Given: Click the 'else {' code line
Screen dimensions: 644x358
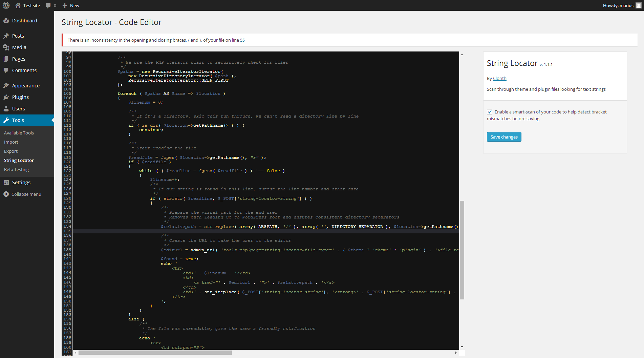Looking at the screenshot, I should click(x=136, y=319).
